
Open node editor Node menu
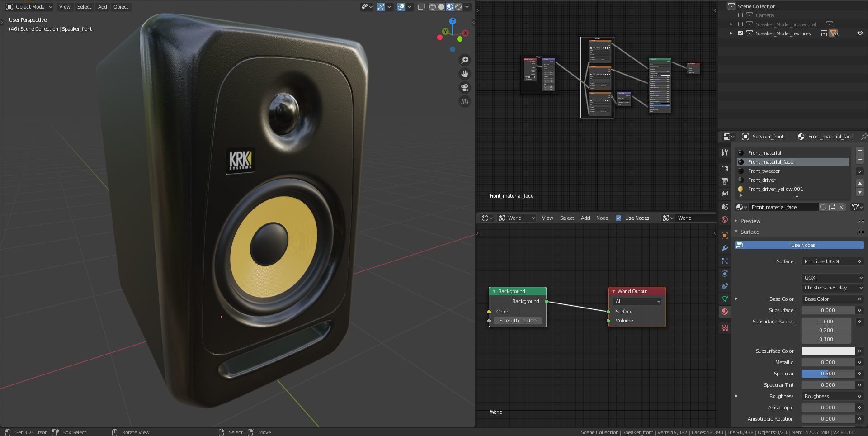pyautogui.click(x=602, y=218)
